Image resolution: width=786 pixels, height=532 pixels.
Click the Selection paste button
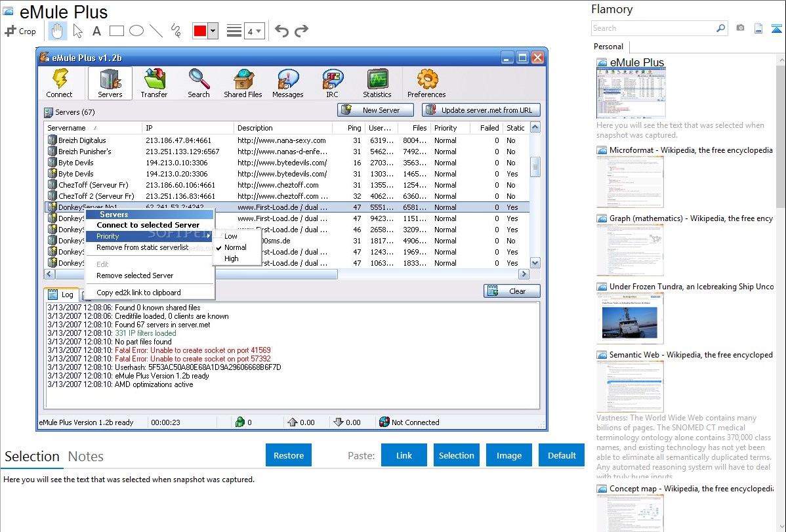click(457, 455)
